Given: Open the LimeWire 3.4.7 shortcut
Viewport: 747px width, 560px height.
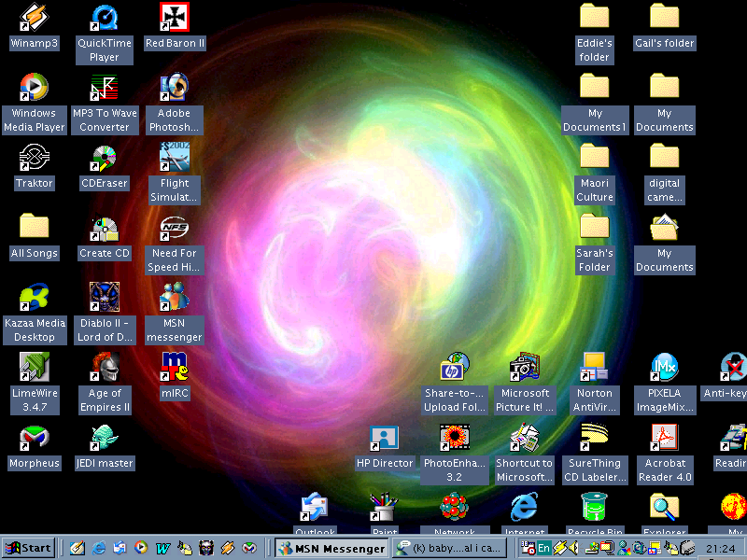Looking at the screenshot, I should tap(34, 368).
